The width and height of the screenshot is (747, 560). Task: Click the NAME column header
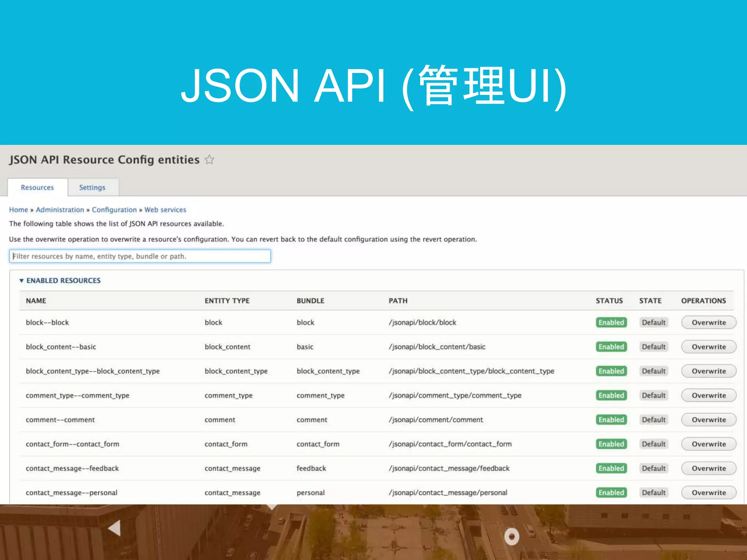pos(36,301)
